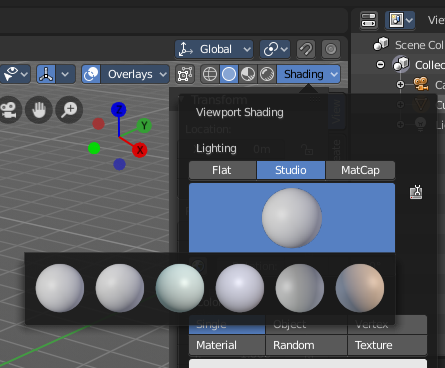445x368 pixels.
Task: Select solid shading mode icon
Action: click(x=229, y=74)
